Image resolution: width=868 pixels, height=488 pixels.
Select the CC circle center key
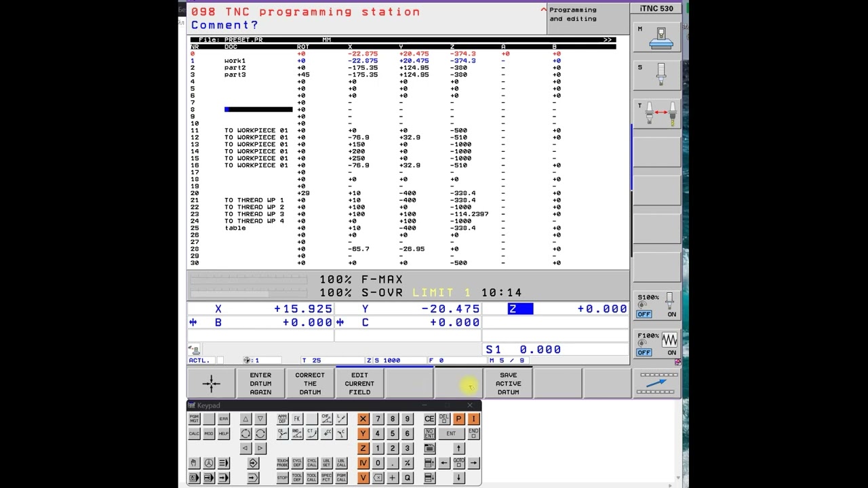point(326,434)
